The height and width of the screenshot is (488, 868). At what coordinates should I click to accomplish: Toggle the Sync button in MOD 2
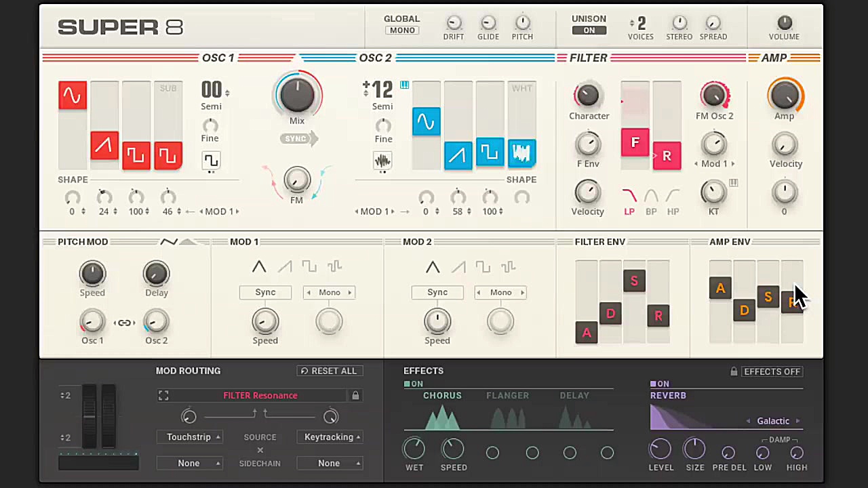point(437,292)
